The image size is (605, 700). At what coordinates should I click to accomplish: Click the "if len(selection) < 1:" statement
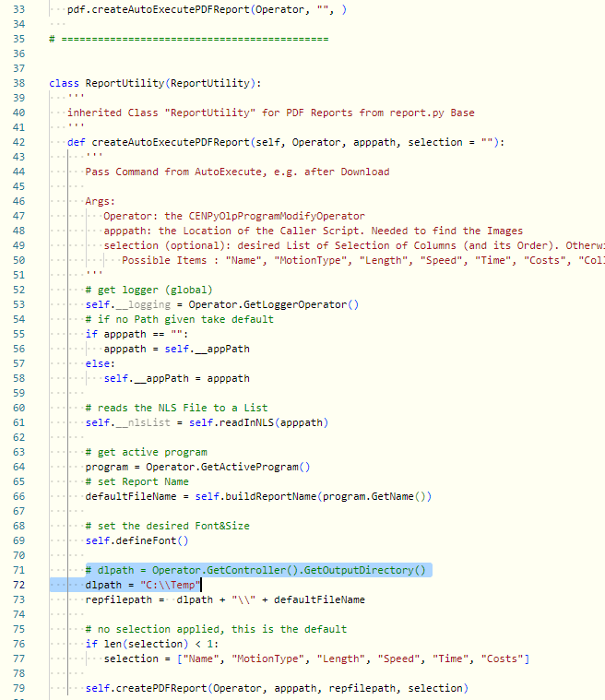point(152,644)
